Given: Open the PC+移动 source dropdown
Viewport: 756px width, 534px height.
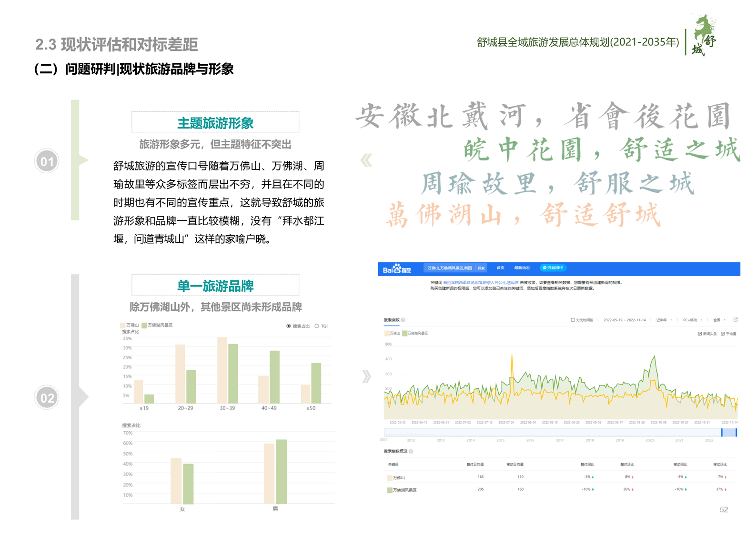Looking at the screenshot, I should (x=692, y=320).
